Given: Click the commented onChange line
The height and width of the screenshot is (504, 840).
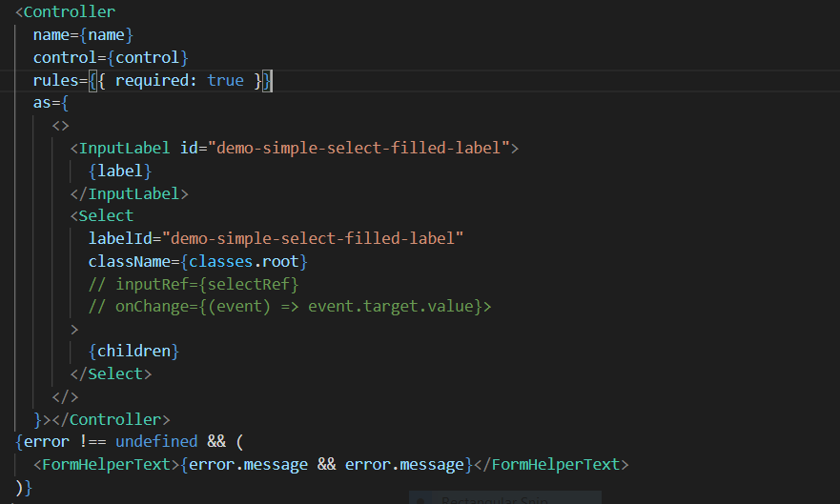Looking at the screenshot, I should (x=290, y=306).
